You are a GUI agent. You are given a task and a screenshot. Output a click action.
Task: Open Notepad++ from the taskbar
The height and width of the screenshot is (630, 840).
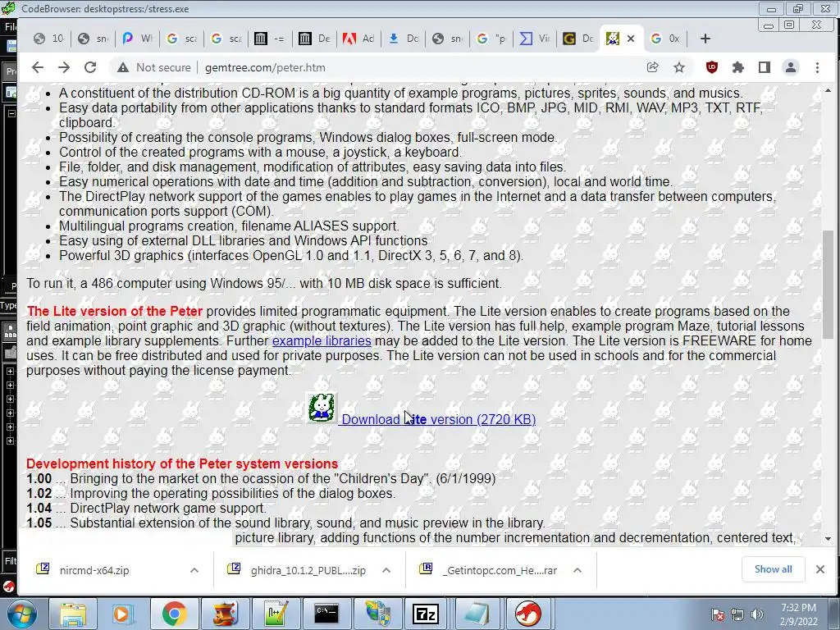(x=276, y=614)
